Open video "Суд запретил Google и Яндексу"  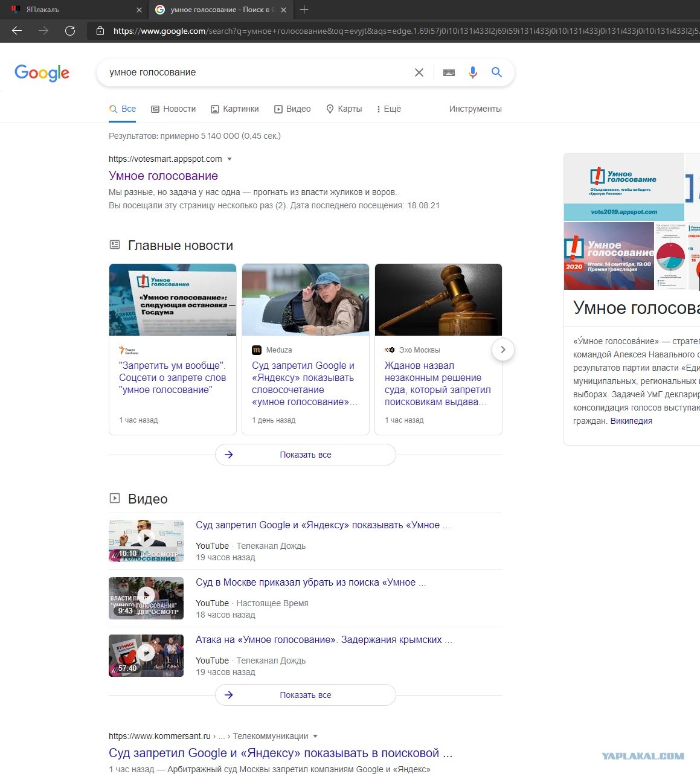[x=323, y=525]
